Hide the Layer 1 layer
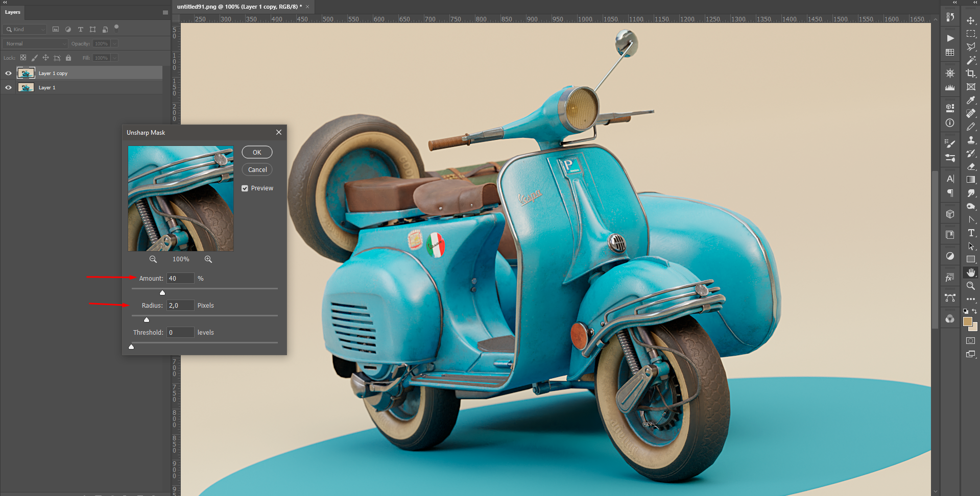The height and width of the screenshot is (496, 980). (x=8, y=87)
